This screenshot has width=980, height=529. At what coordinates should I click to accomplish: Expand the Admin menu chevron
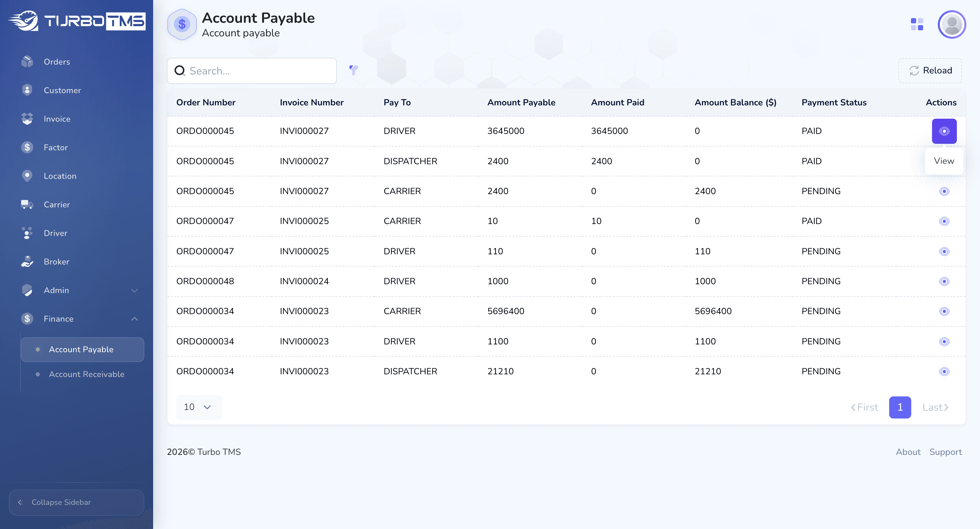[x=134, y=290]
